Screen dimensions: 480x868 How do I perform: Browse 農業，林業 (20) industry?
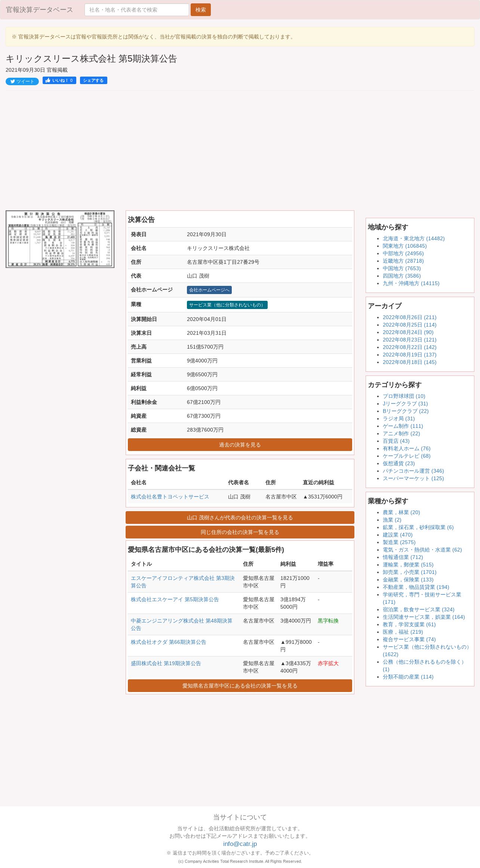pos(401,512)
